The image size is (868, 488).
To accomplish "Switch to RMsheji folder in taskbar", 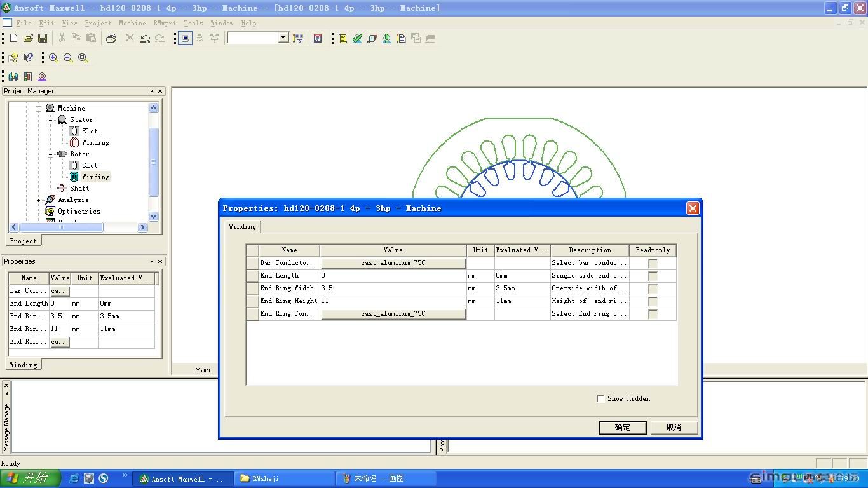I will click(284, 478).
